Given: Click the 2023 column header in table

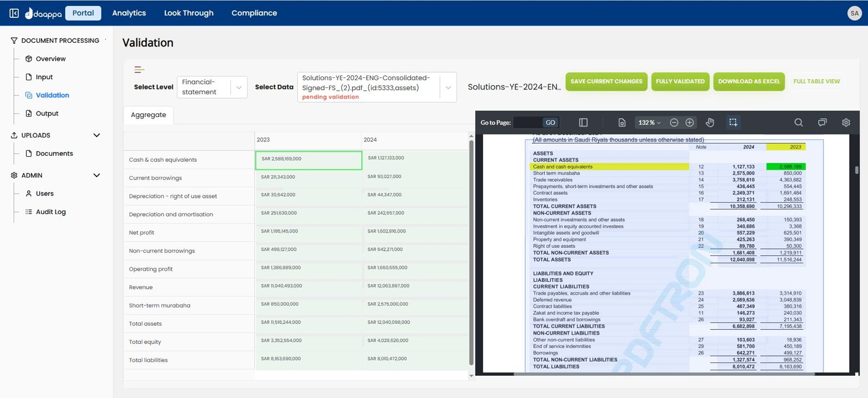Looking at the screenshot, I should point(308,140).
